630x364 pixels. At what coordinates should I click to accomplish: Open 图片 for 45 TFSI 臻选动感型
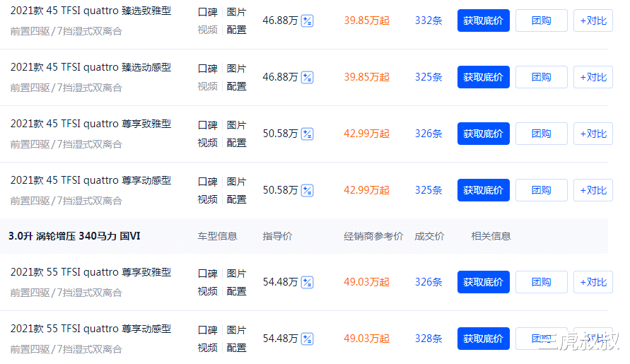[236, 69]
